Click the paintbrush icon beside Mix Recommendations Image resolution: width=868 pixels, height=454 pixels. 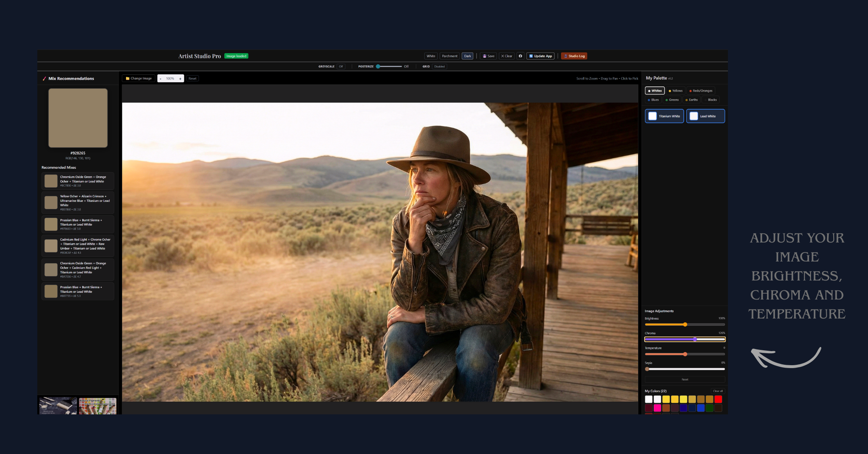pyautogui.click(x=44, y=78)
